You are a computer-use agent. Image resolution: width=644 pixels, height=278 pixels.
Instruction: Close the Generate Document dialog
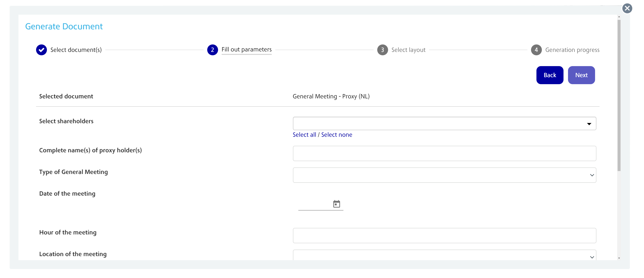point(627,8)
